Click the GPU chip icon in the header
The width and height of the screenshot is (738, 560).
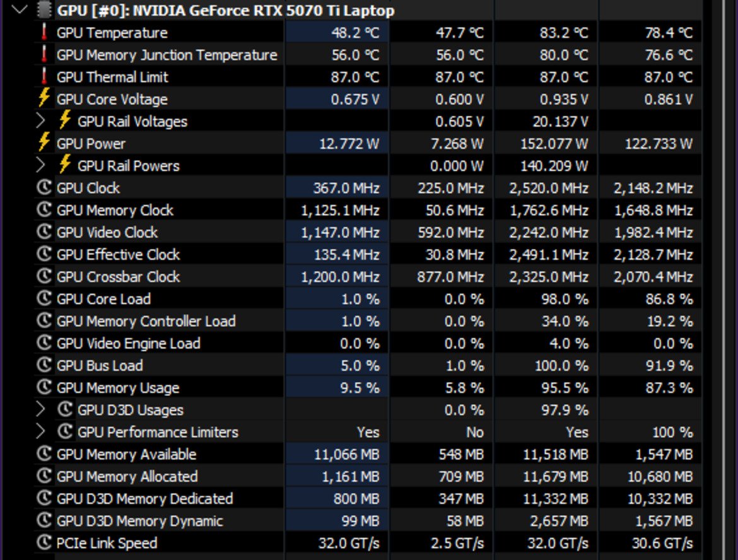click(x=44, y=10)
